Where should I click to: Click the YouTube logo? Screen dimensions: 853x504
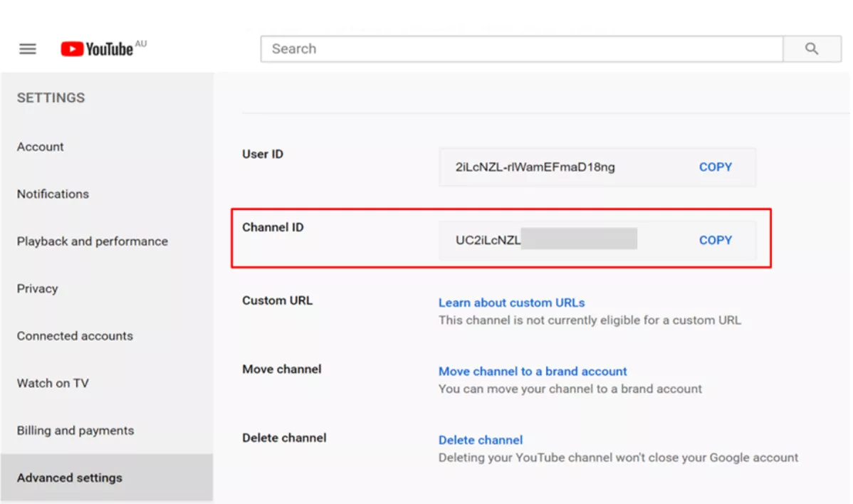pos(98,49)
